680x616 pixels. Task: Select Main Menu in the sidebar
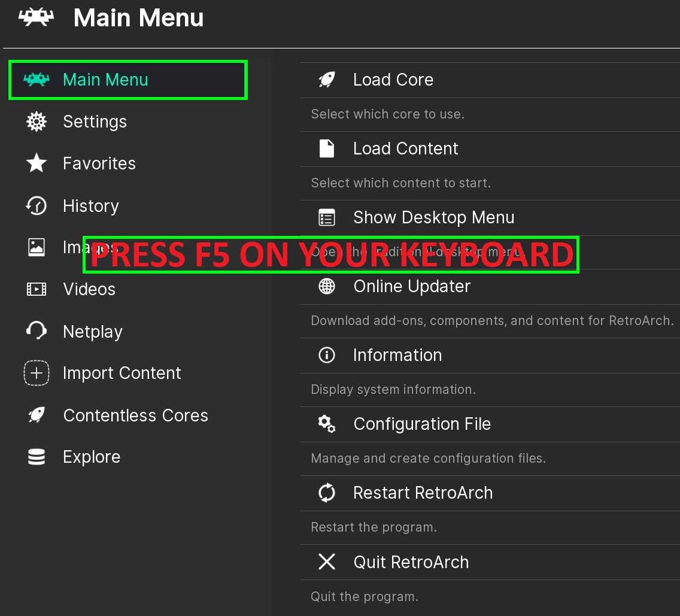tap(128, 80)
